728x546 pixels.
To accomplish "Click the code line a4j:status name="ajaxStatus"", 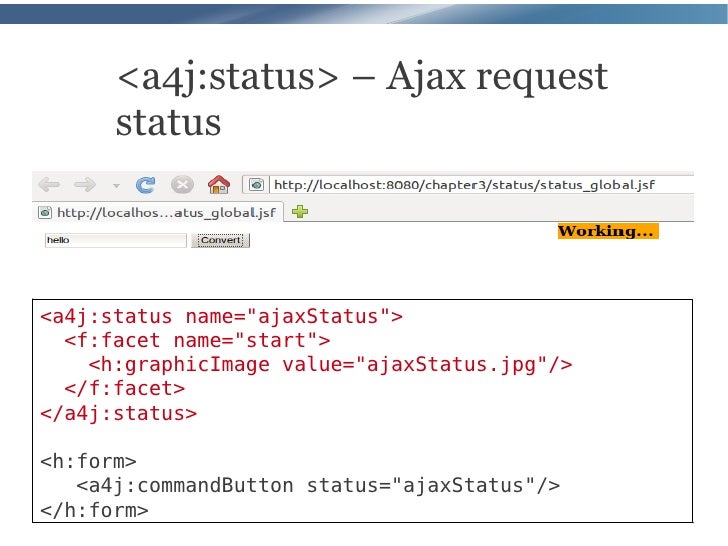I will pyautogui.click(x=221, y=317).
